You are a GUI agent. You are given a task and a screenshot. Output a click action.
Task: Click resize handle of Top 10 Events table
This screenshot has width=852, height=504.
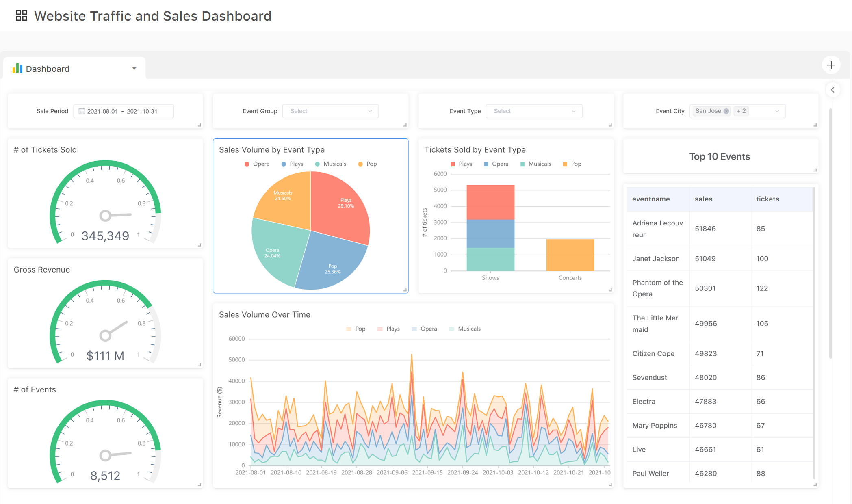pos(815,485)
